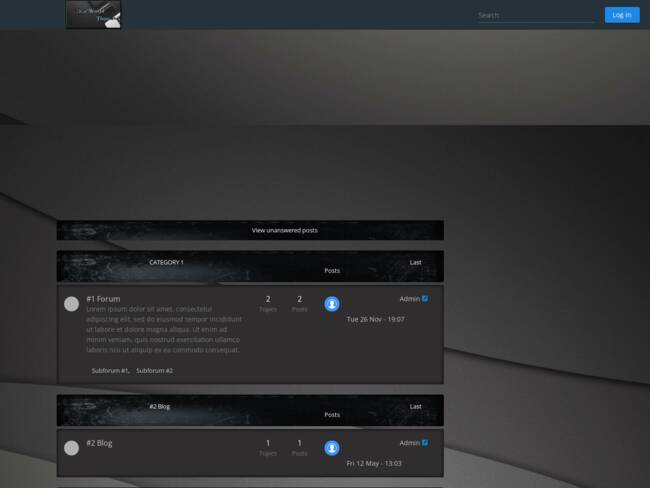Click into the Search field
This screenshot has width=650, height=488.
click(535, 15)
